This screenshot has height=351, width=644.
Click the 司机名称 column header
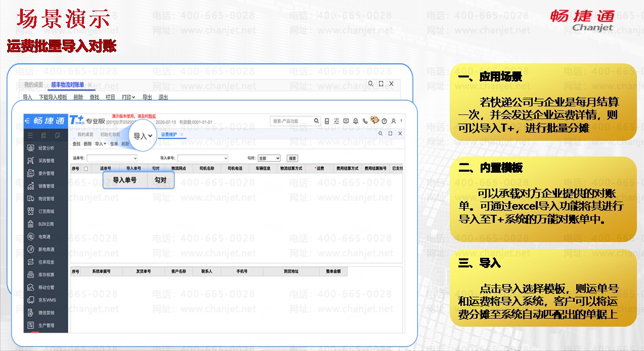(x=207, y=168)
